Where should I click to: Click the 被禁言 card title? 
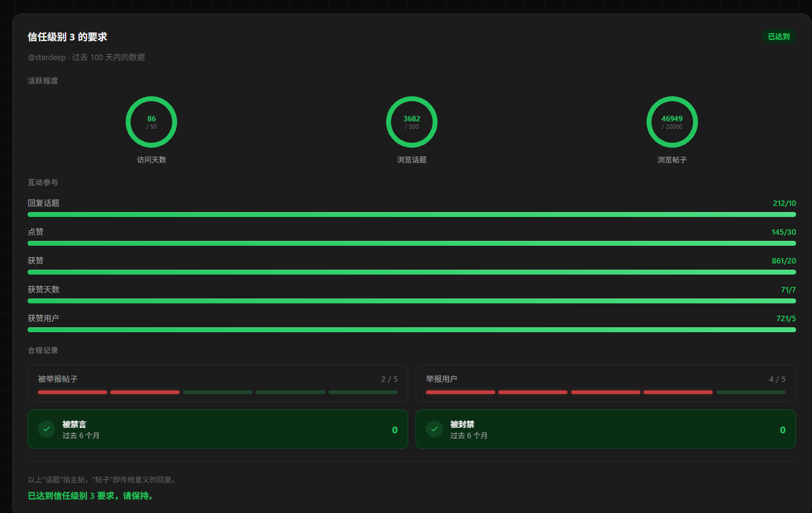[74, 424]
